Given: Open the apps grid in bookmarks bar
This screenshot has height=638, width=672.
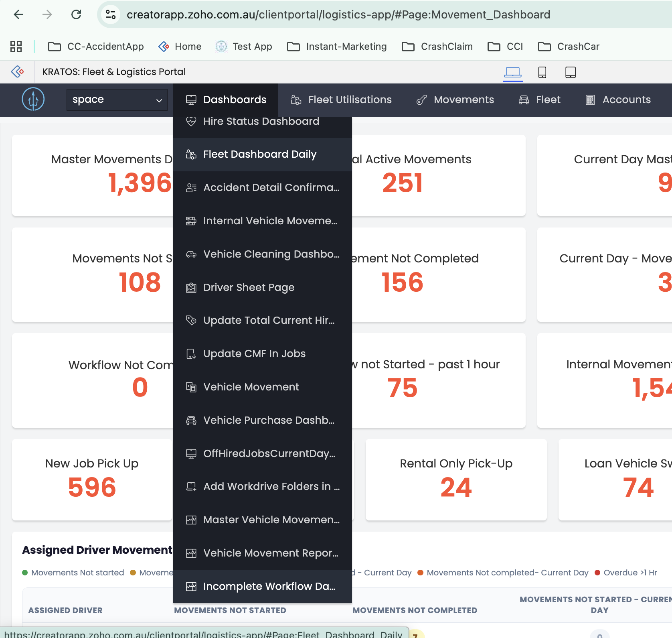Looking at the screenshot, I should pos(16,47).
